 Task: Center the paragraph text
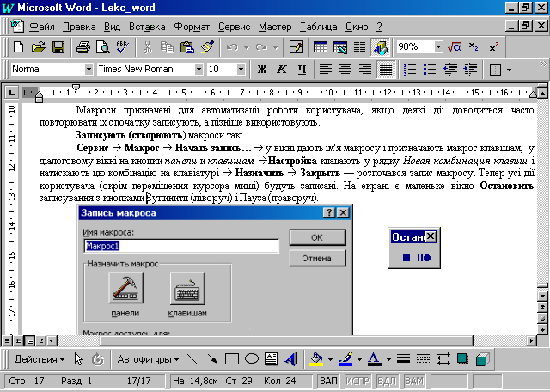coord(345,70)
